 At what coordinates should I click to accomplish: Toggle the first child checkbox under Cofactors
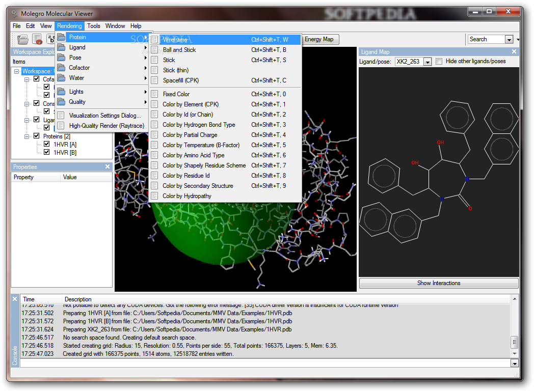47,87
